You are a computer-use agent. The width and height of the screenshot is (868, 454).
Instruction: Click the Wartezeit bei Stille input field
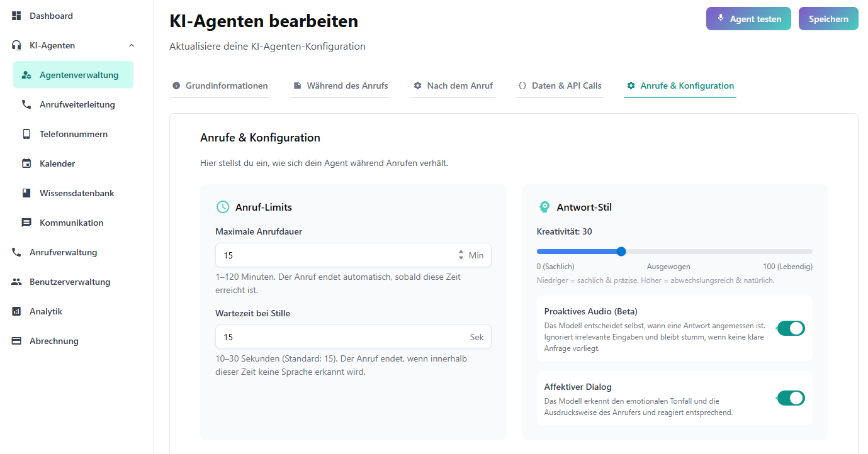(x=340, y=337)
